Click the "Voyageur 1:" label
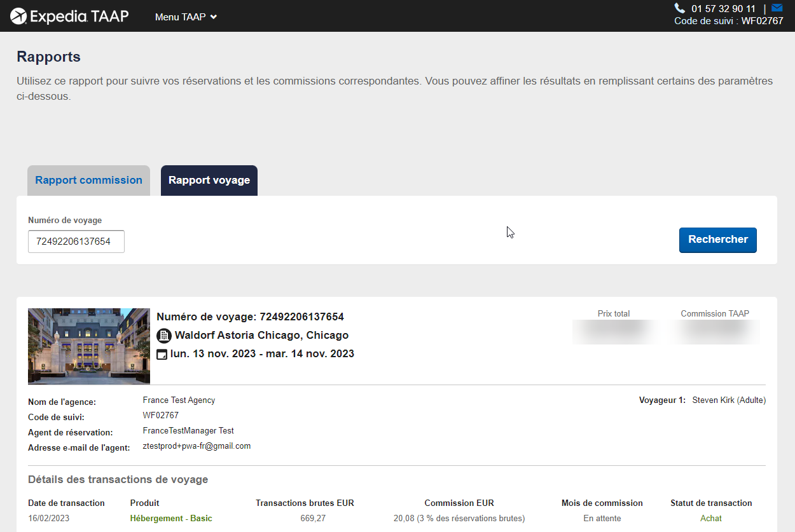 662,400
